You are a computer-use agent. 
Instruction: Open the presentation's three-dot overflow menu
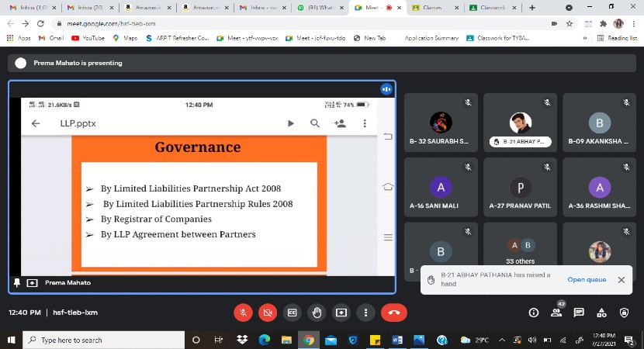[x=365, y=123]
